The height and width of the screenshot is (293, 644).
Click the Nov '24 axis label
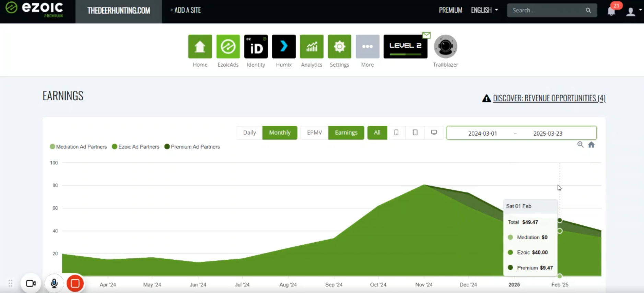click(424, 284)
